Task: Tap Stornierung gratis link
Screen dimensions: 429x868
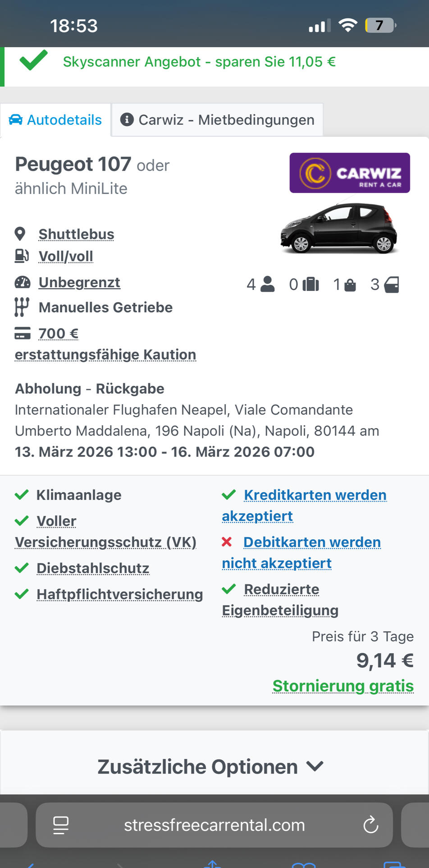Action: coord(343,686)
